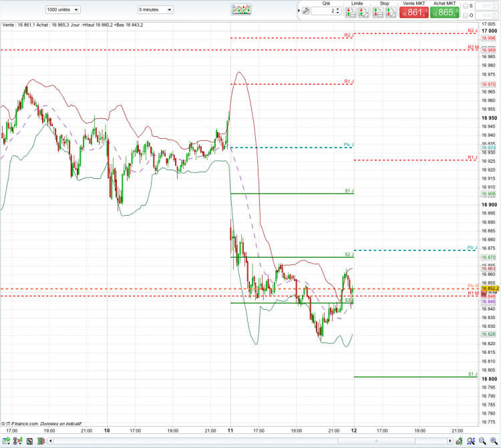Collapse order panel with left triangle arrow
The height and width of the screenshot is (448, 501).
[x=299, y=11]
